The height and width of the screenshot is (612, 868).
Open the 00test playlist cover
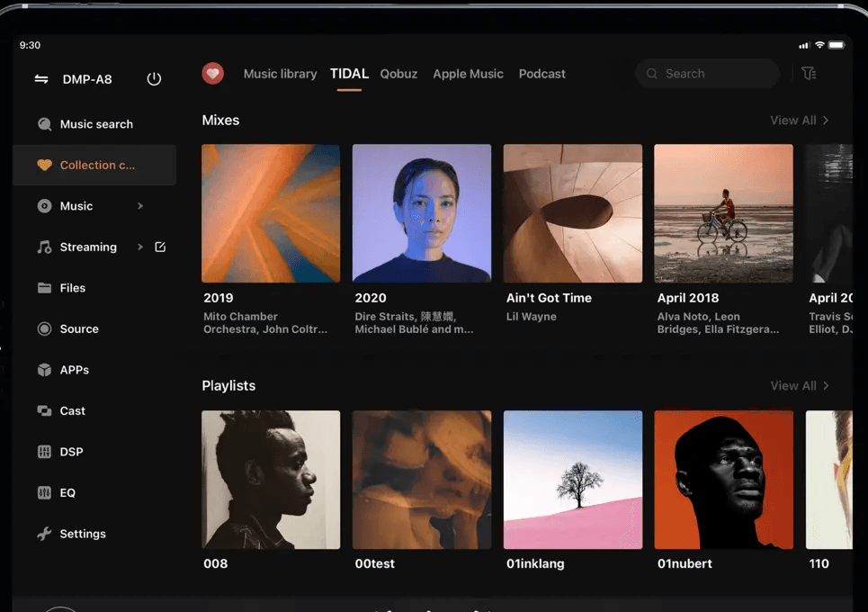(x=422, y=480)
